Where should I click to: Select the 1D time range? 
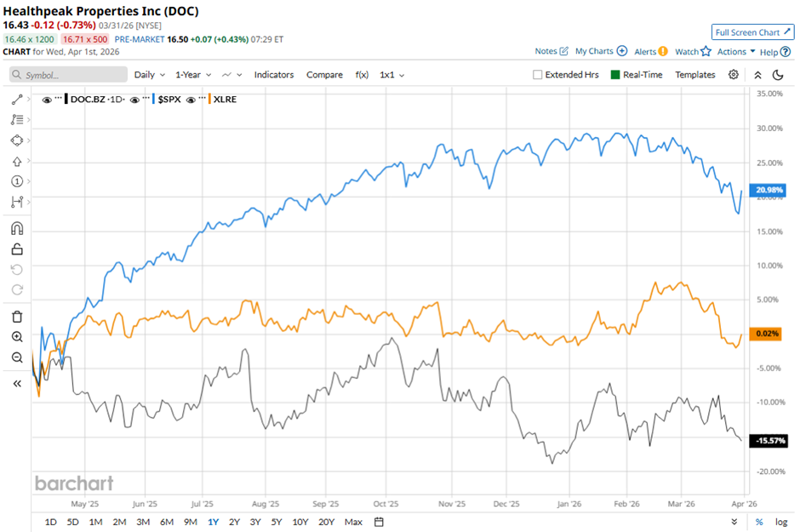point(50,522)
